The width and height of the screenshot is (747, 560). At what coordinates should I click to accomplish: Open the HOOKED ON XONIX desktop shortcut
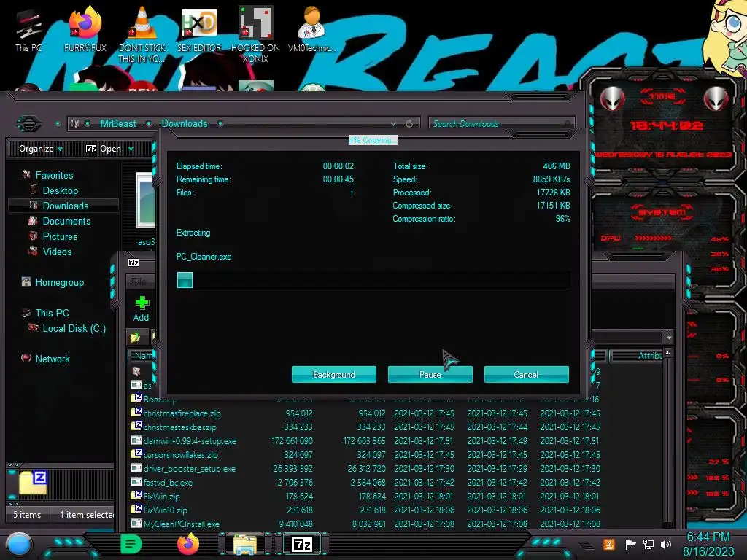tap(255, 34)
